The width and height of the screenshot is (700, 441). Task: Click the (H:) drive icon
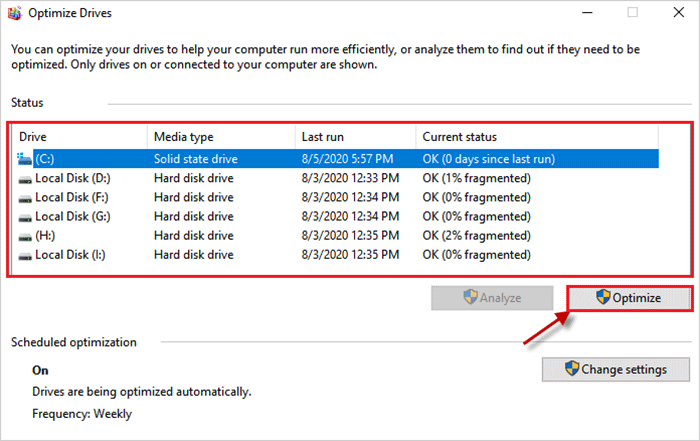25,237
